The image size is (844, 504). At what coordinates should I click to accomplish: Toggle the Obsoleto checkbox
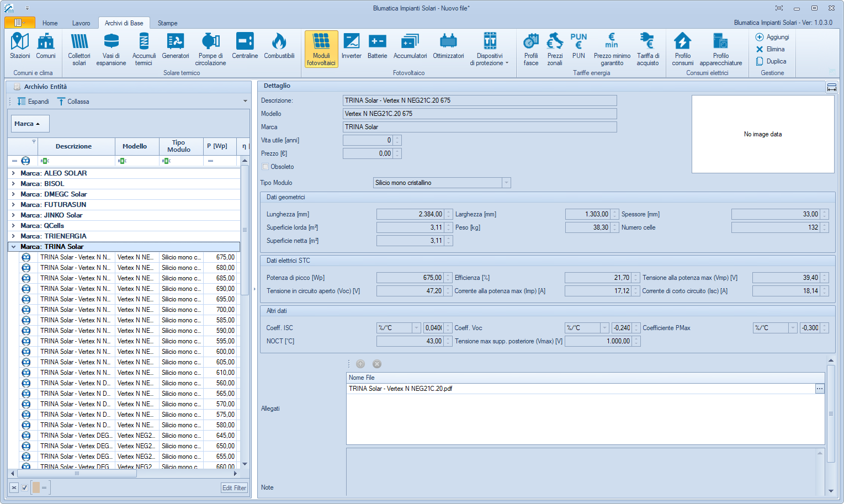point(266,167)
